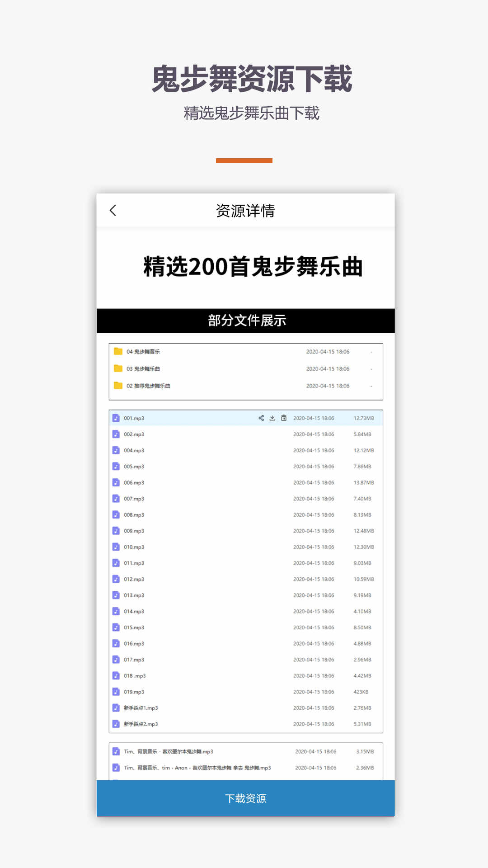Click the 精选200首鬼步舞乐曲 heading

pos(253,267)
